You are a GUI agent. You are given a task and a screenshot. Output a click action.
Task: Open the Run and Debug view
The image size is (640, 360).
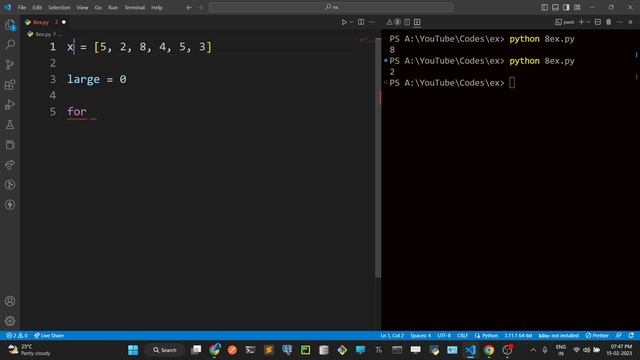10,105
